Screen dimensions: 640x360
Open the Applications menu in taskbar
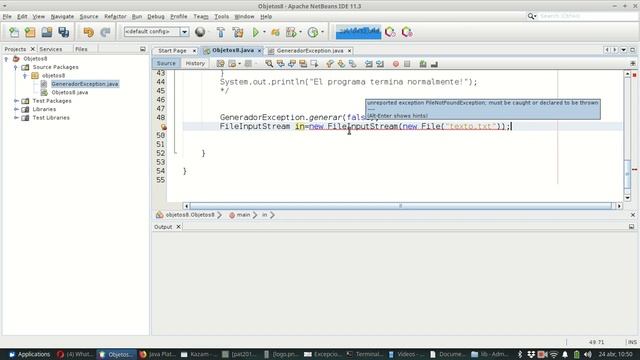[x=29, y=354]
